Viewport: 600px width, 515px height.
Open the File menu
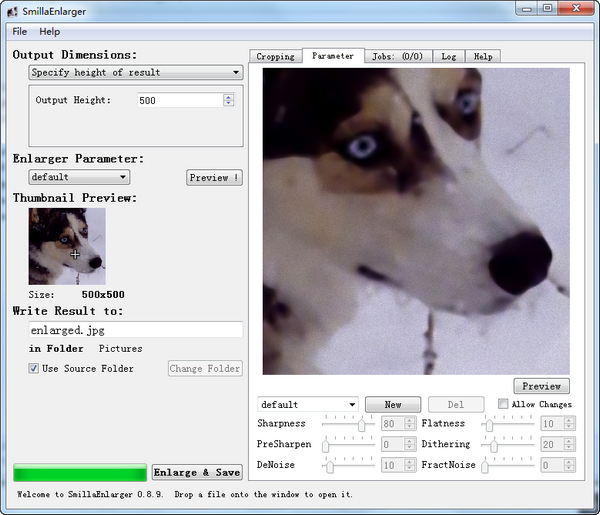(20, 32)
